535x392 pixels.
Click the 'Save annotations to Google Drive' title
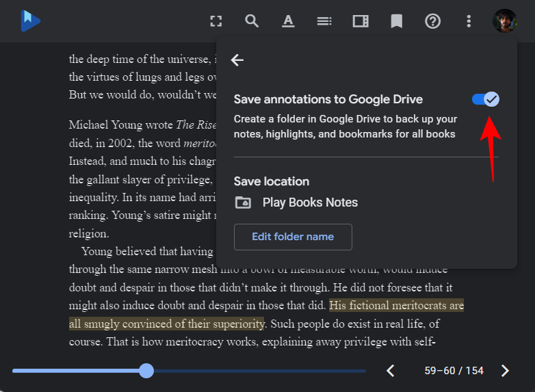coord(328,99)
